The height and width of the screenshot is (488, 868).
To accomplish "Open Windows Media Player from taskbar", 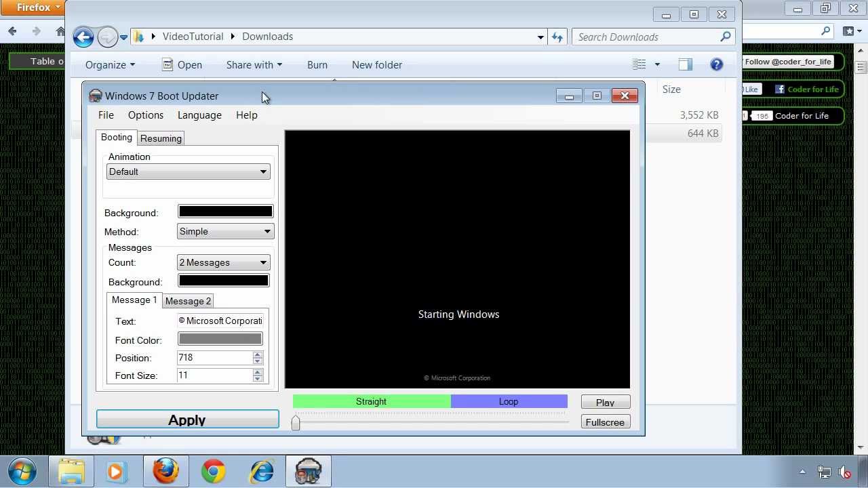I will [116, 472].
